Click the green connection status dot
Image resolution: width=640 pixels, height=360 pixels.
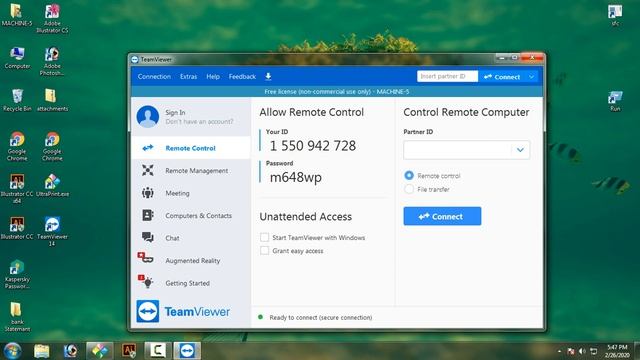[260, 317]
